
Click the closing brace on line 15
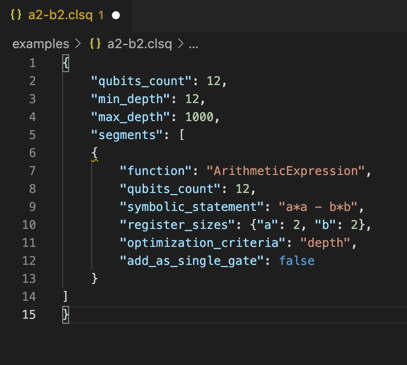[x=66, y=315]
